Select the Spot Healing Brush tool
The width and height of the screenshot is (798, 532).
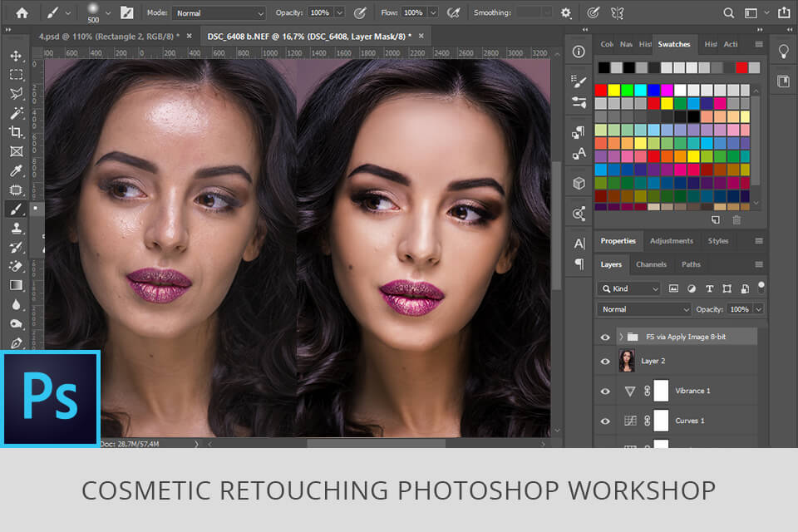coord(17,190)
